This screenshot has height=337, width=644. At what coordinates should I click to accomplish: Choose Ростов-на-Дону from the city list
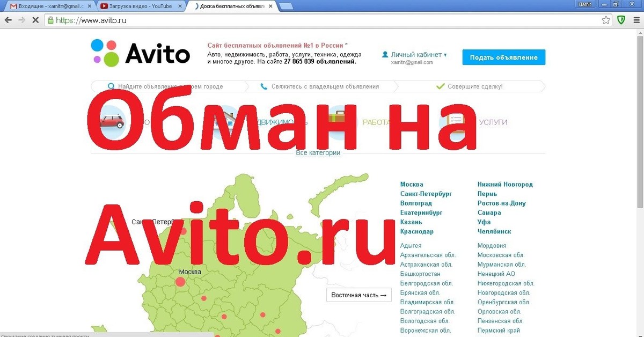[x=502, y=203]
